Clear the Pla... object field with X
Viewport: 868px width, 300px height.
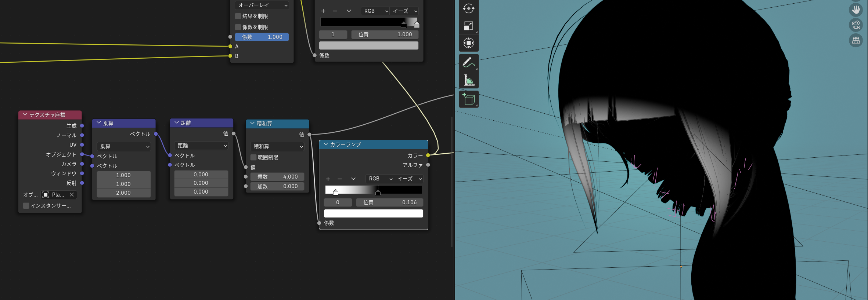point(72,195)
